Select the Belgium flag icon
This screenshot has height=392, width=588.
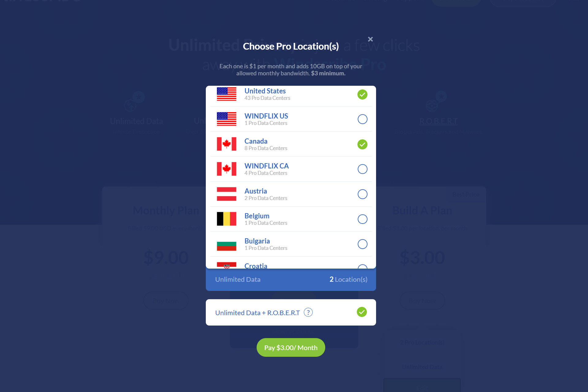pyautogui.click(x=228, y=218)
